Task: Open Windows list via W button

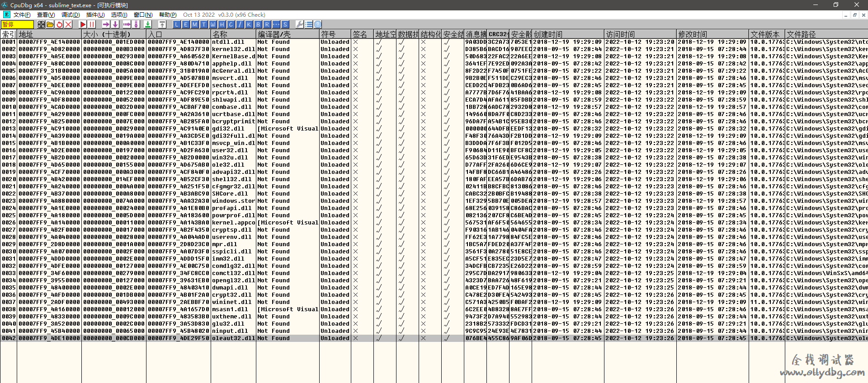Action: [x=213, y=24]
